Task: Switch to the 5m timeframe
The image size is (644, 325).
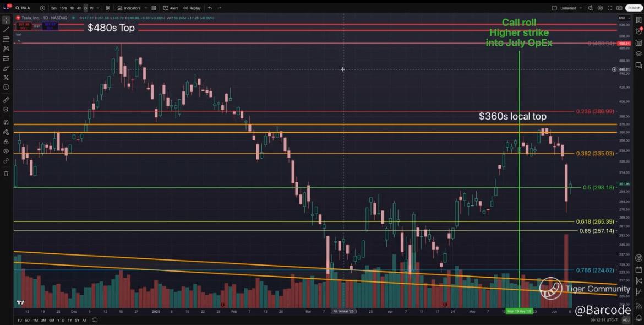Action: click(x=54, y=8)
